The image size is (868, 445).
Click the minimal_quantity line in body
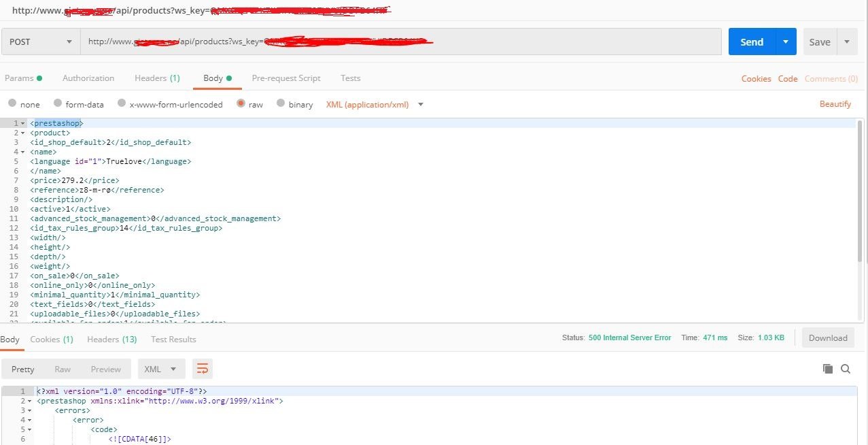click(x=115, y=295)
